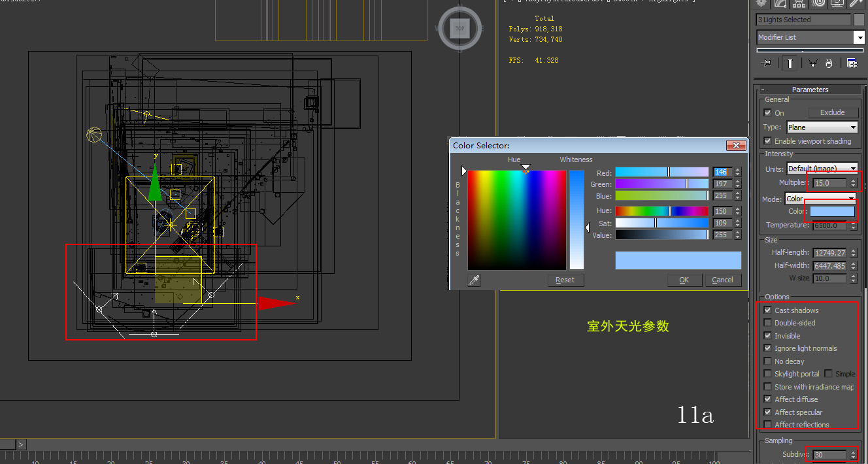868x464 pixels.
Task: Enable Affect reflections checkbox
Action: point(768,425)
